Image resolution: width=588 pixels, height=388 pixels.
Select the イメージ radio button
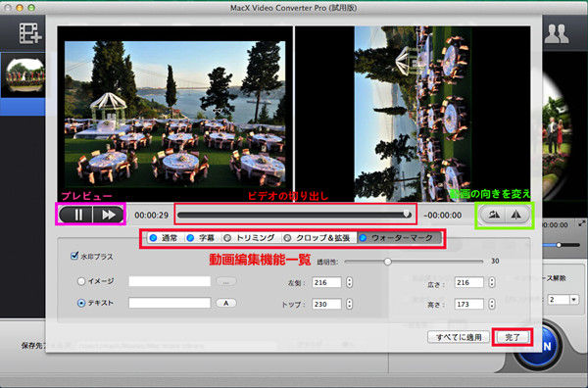81,281
